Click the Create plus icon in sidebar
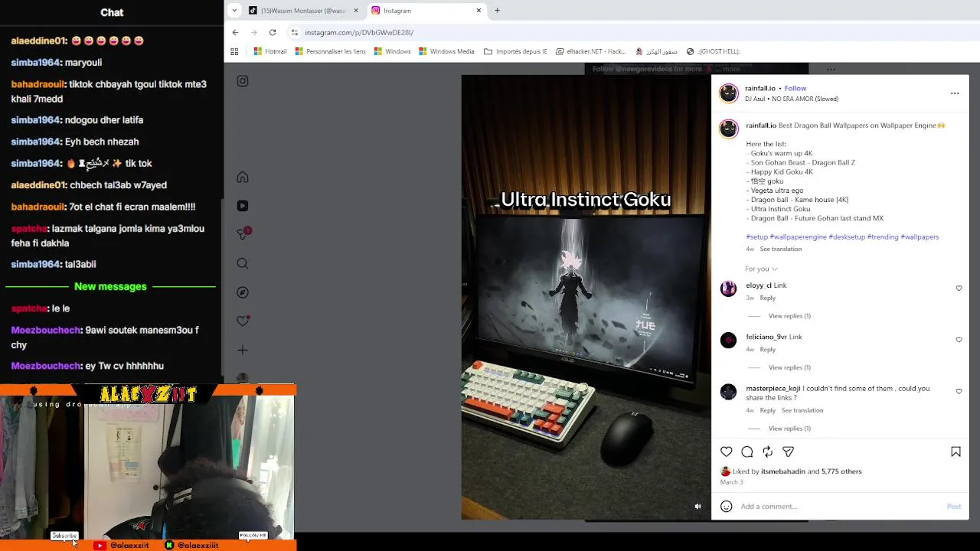Image resolution: width=980 pixels, height=551 pixels. click(x=243, y=350)
